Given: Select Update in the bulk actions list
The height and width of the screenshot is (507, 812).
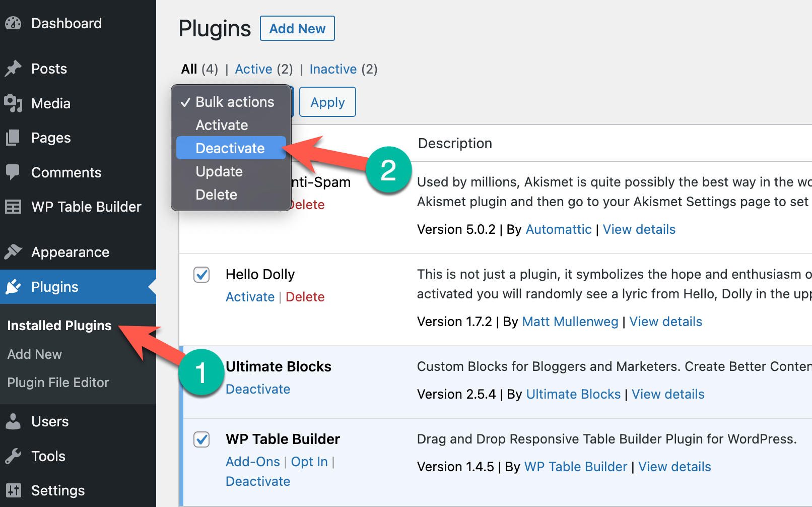Looking at the screenshot, I should click(x=219, y=171).
